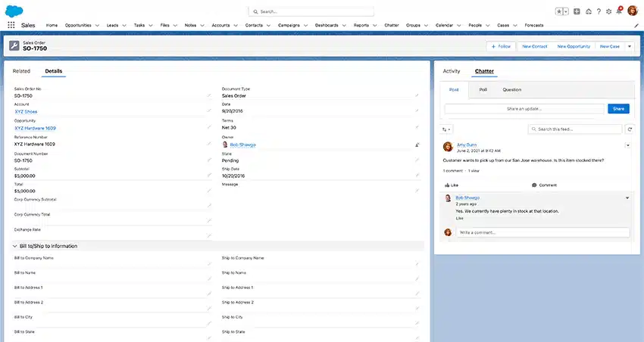Image resolution: width=644 pixels, height=342 pixels.
Task: Edit the Account field pencil icon
Action: [x=209, y=111]
